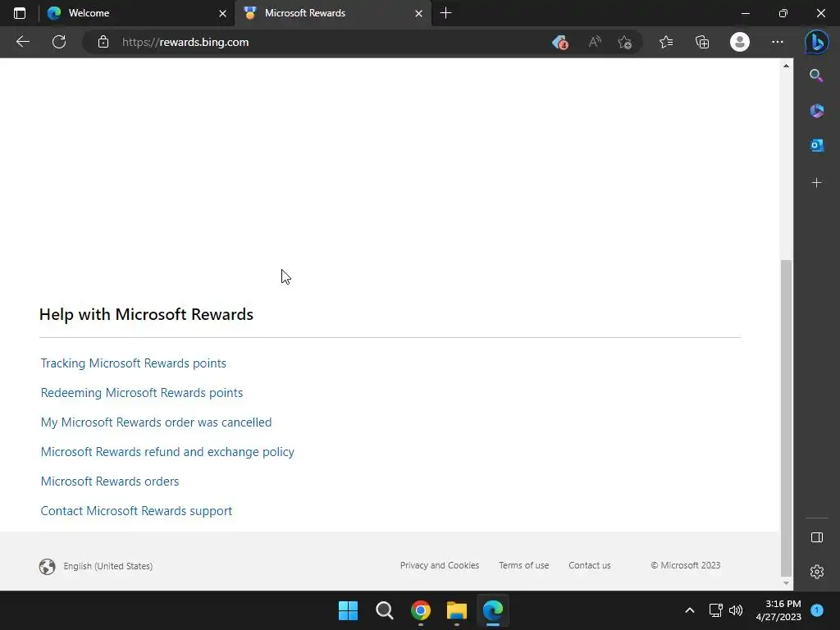Open Contact us footer link

pyautogui.click(x=589, y=565)
